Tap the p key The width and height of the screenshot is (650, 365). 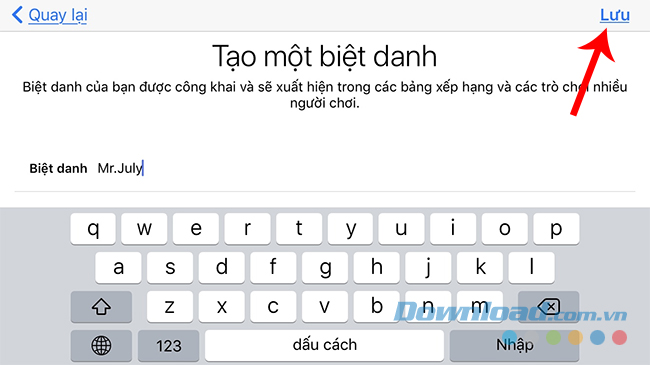click(556, 229)
